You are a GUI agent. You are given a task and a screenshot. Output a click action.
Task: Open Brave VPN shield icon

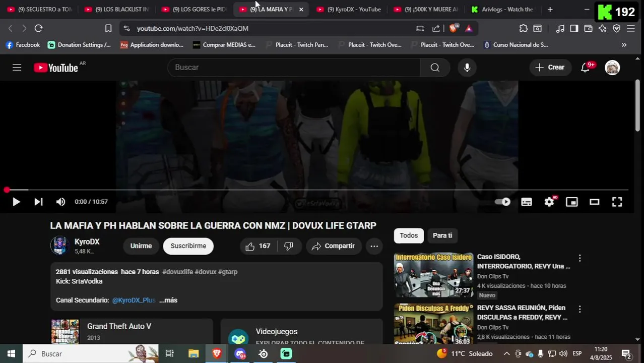[616, 28]
